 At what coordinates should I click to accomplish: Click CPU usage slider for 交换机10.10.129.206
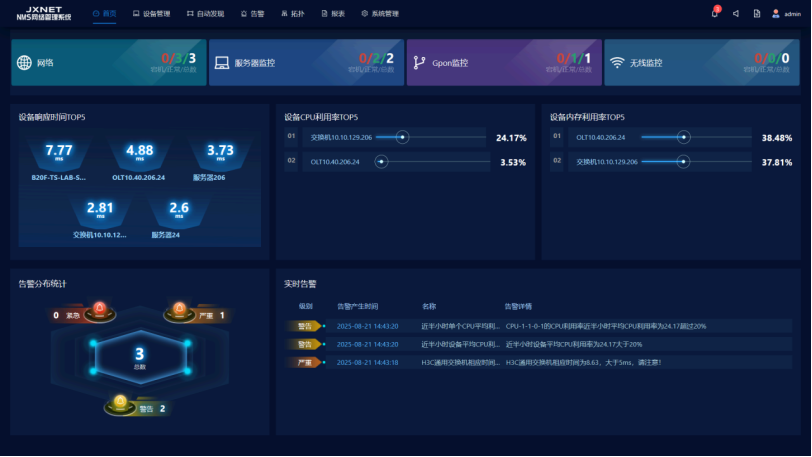coord(403,138)
